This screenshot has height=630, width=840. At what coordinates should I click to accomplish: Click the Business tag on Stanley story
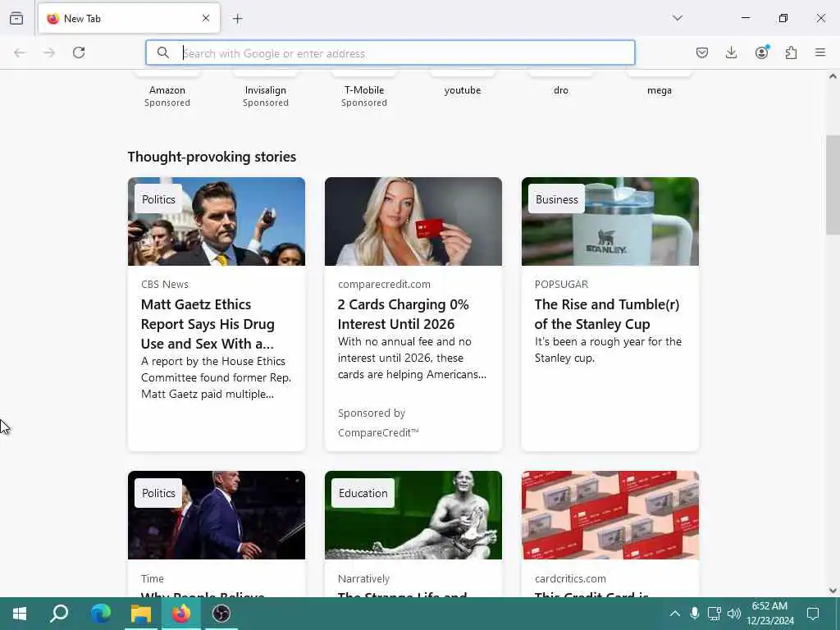tap(557, 199)
